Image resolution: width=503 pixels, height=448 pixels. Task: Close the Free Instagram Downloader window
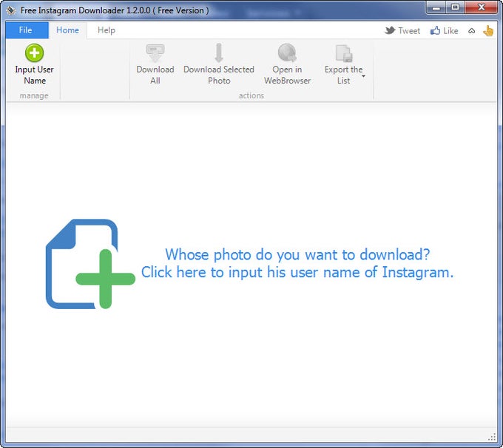click(482, 7)
